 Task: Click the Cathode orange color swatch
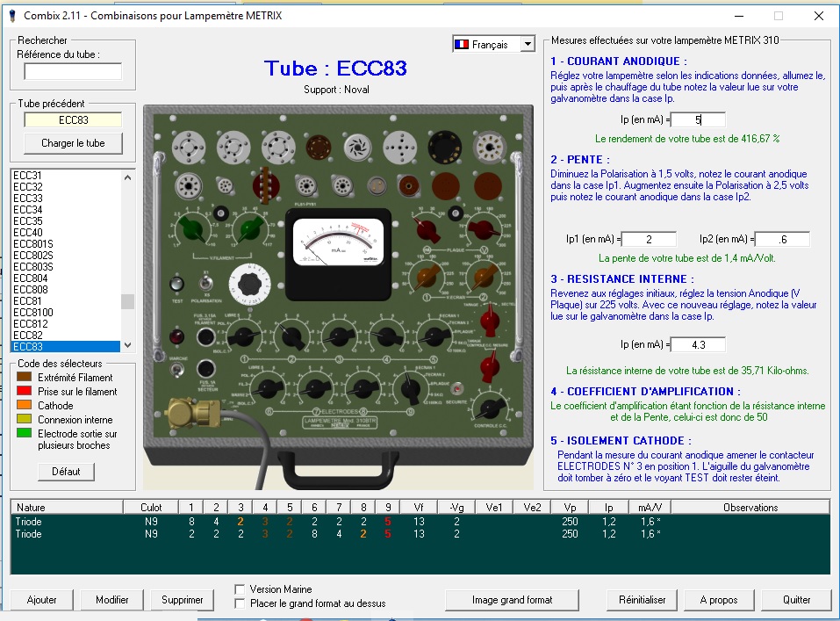click(24, 404)
